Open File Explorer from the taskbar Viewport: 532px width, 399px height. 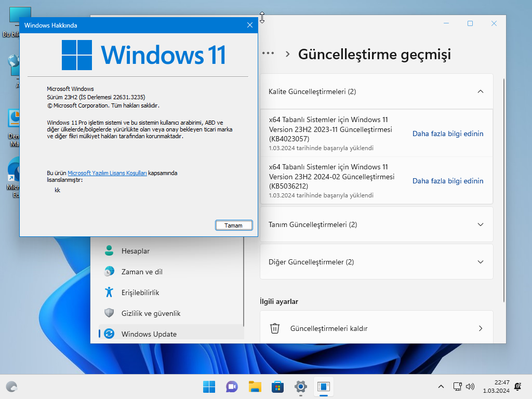point(255,387)
